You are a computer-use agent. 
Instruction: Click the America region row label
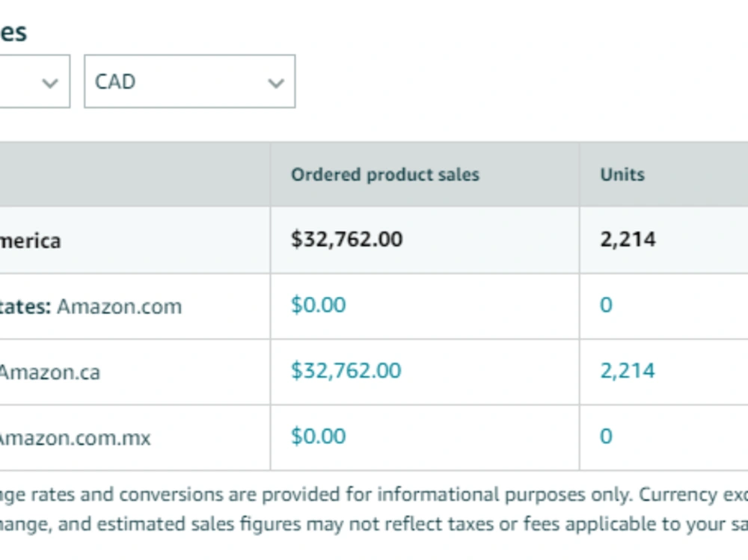coord(30,241)
